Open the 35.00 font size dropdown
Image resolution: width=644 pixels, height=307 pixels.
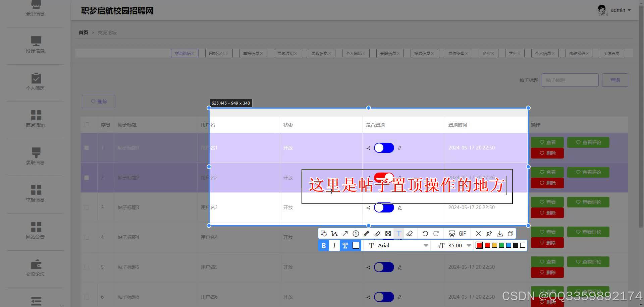pyautogui.click(x=455, y=246)
